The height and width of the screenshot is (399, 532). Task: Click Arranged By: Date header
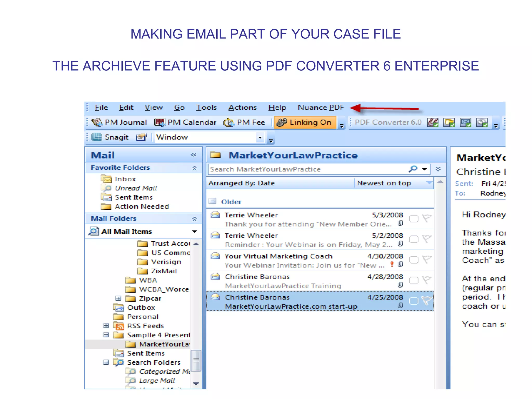click(x=281, y=183)
